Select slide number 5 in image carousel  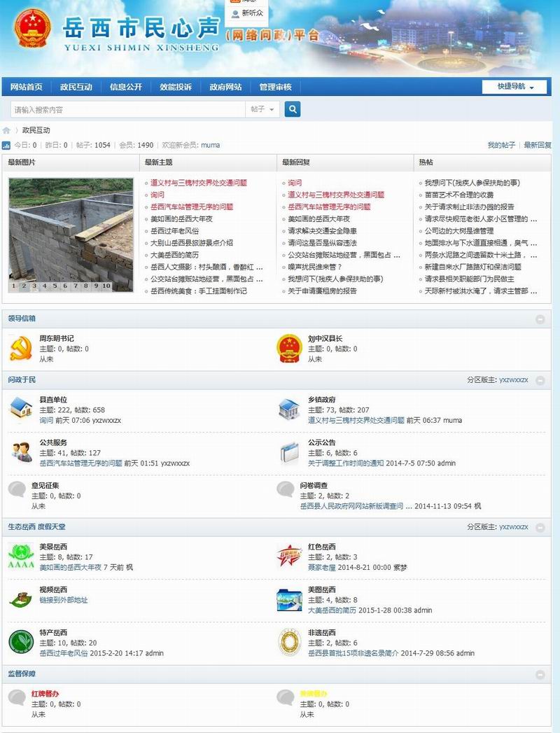click(55, 286)
